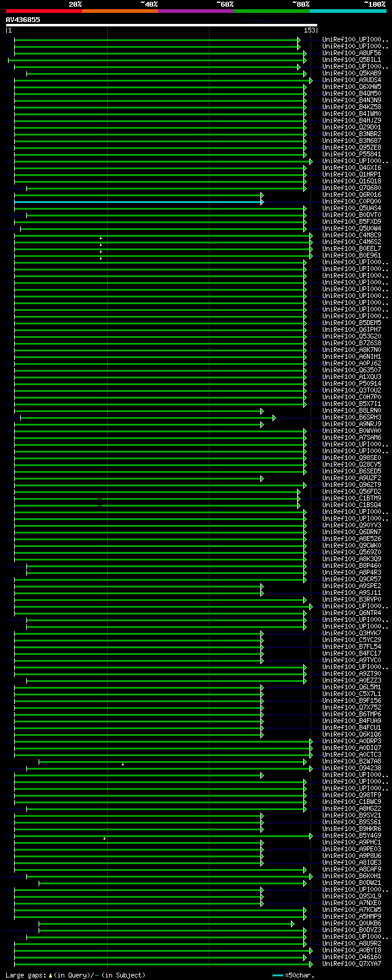The width and height of the screenshot is (392, 980).
Task: Click UniRef100_A8K7N0 label
Action: pyautogui.click(x=352, y=350)
